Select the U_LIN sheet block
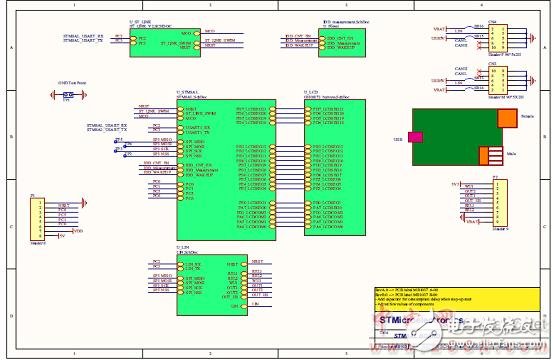 212,285
